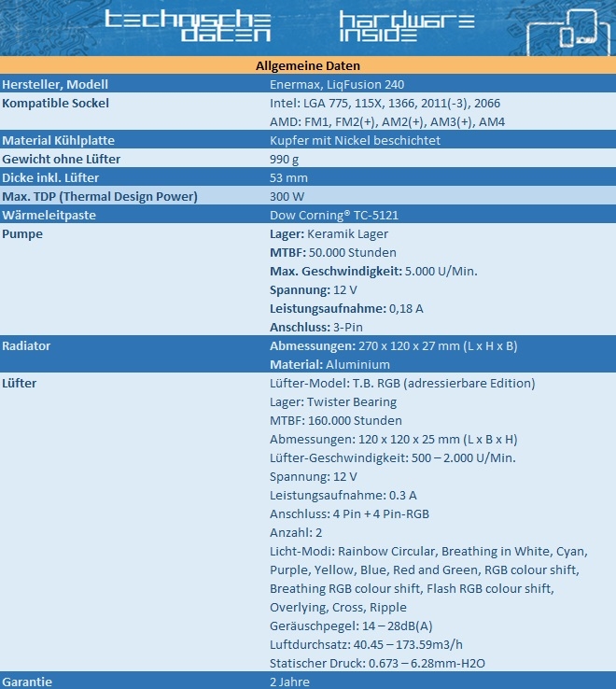Select 'Anzahl: 2' line

[296, 532]
